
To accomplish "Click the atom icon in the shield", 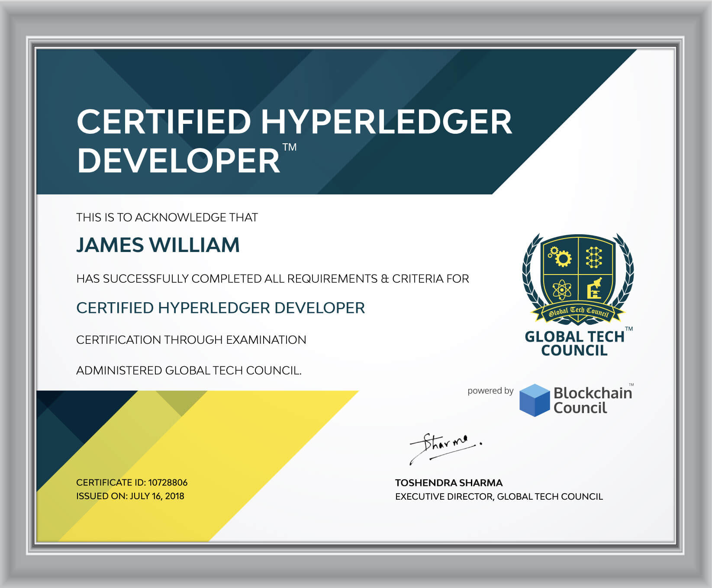I will pyautogui.click(x=561, y=289).
